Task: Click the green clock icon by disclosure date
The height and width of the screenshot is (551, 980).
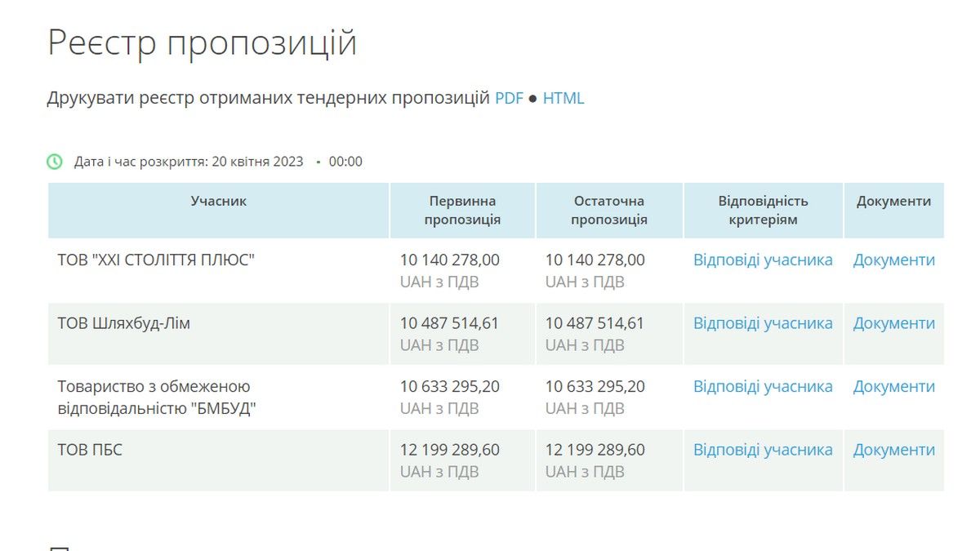Action: (x=55, y=162)
